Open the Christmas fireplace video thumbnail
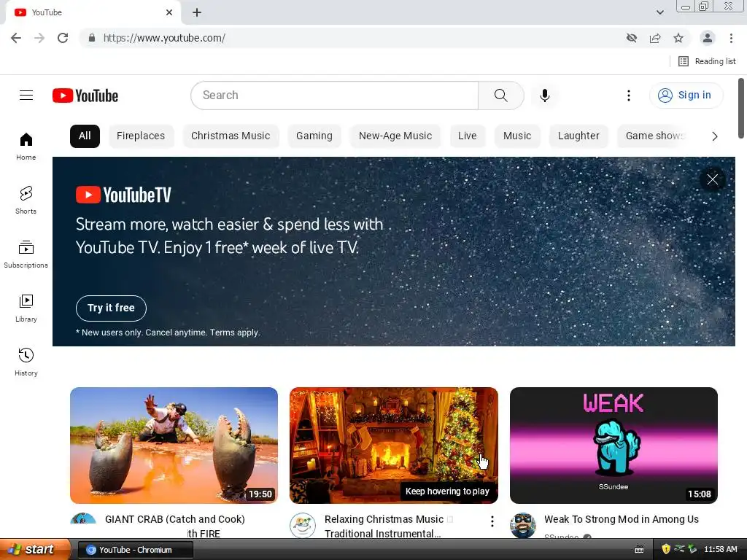747x560 pixels. point(393,446)
